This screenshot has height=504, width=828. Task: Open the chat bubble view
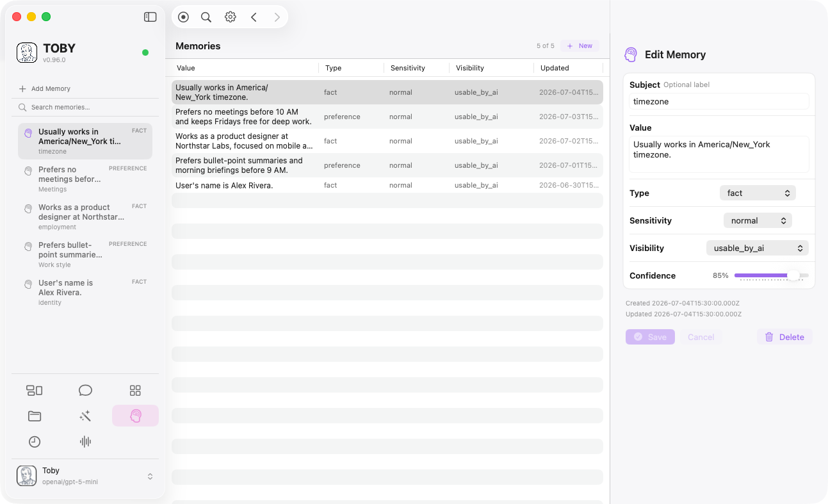coord(85,391)
